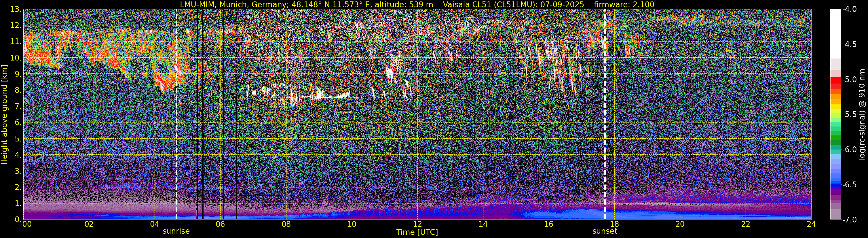Select the "18" time axis tick label

point(614,224)
